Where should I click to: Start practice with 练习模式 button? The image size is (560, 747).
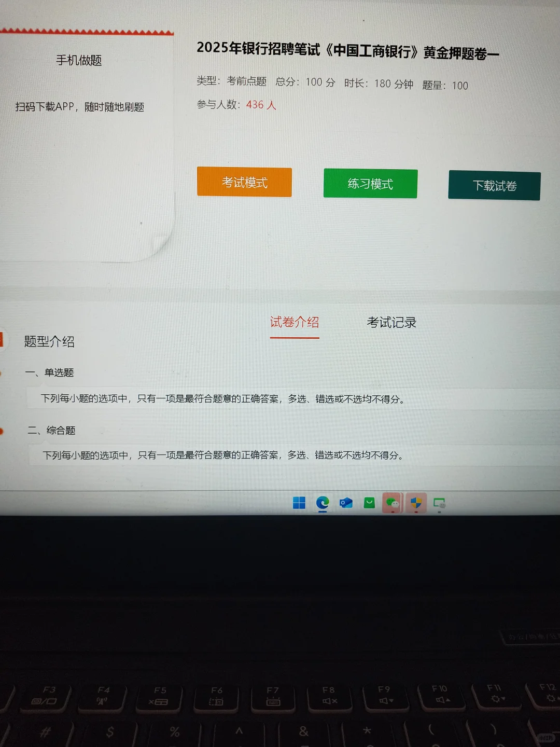370,184
